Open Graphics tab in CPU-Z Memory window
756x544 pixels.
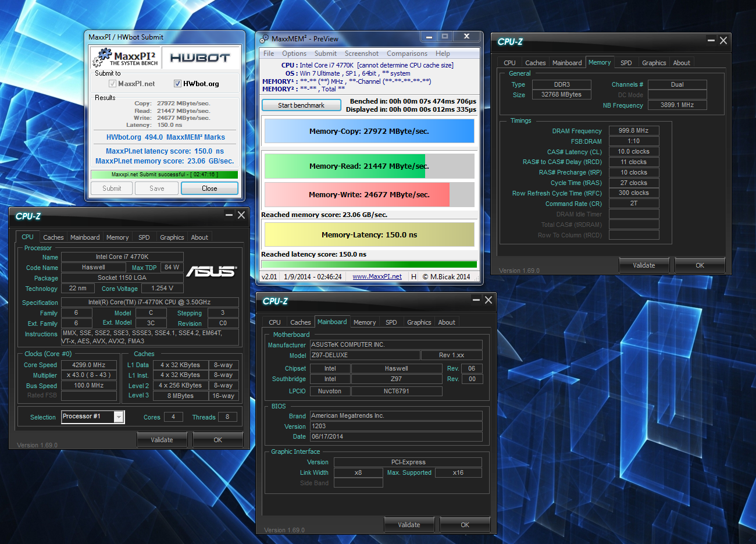654,63
